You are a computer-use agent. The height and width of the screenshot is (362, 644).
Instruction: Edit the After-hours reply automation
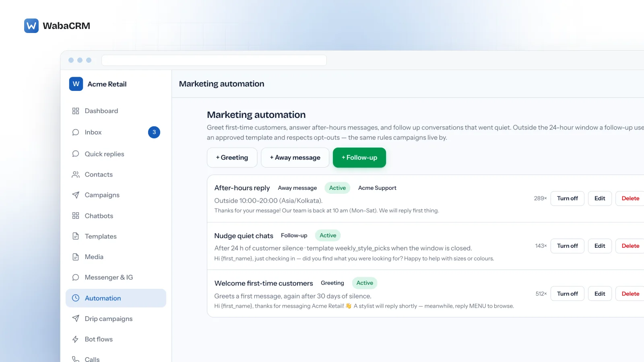[600, 198]
